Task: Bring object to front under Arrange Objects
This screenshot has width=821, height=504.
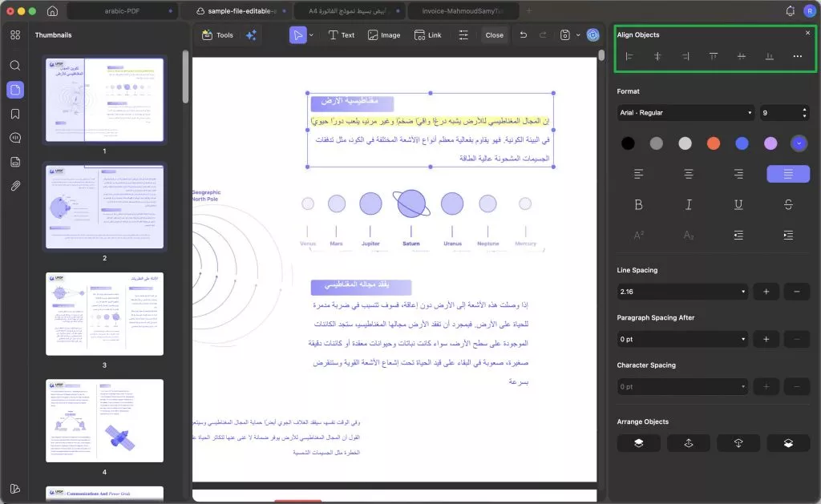Action: click(x=638, y=442)
